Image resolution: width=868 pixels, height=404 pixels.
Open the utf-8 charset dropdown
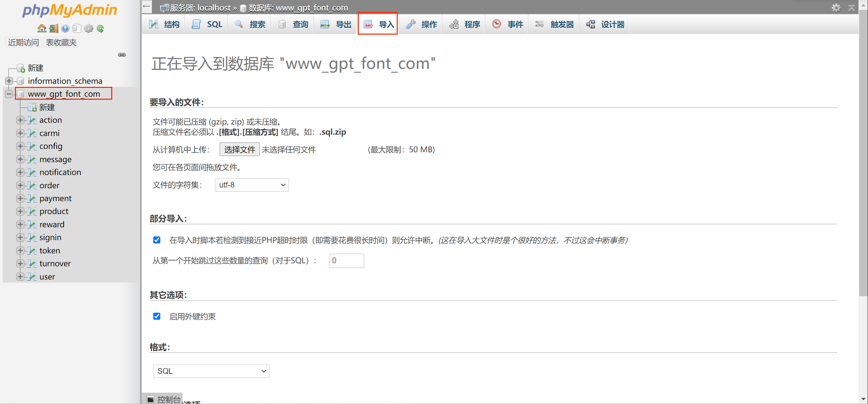click(x=252, y=185)
